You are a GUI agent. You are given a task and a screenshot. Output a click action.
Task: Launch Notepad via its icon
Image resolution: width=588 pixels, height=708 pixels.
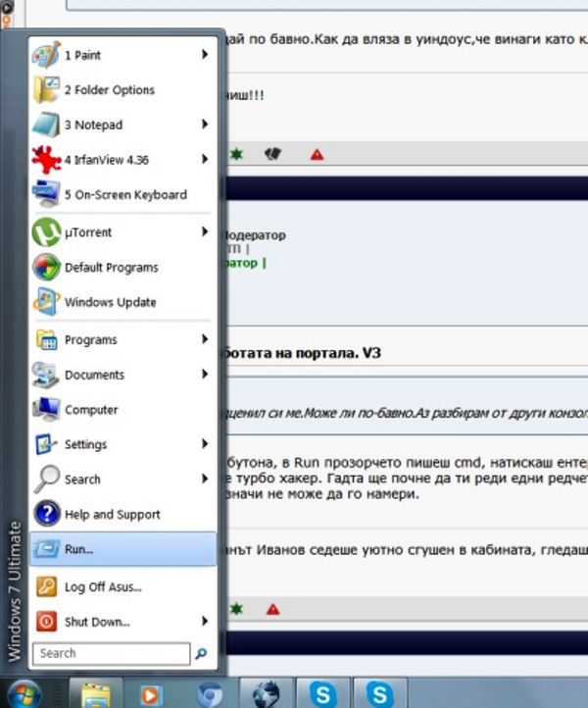46,125
